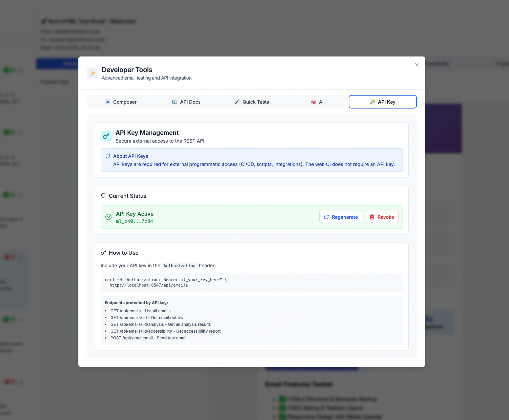
Task: Click the green checkmark API Key Active icon
Action: (108, 217)
